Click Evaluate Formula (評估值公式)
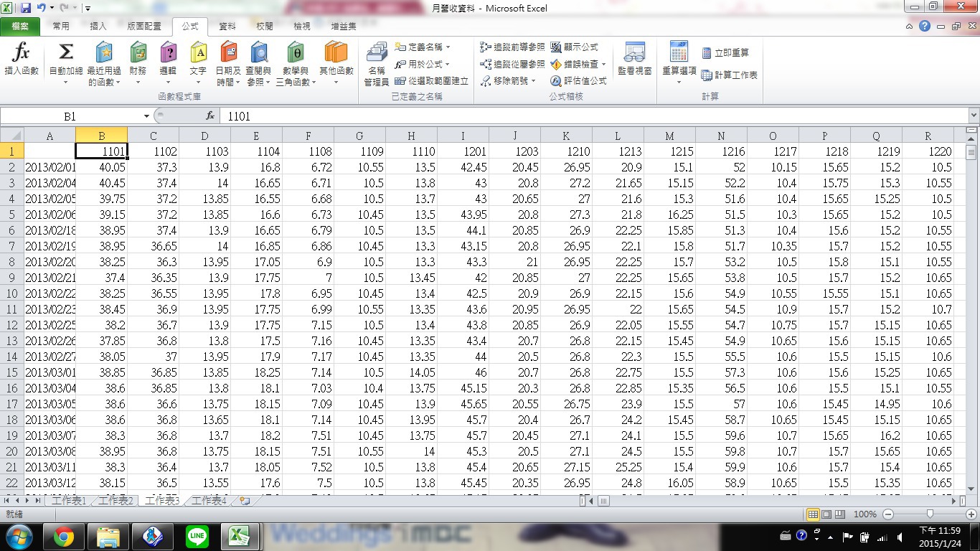 pyautogui.click(x=578, y=81)
